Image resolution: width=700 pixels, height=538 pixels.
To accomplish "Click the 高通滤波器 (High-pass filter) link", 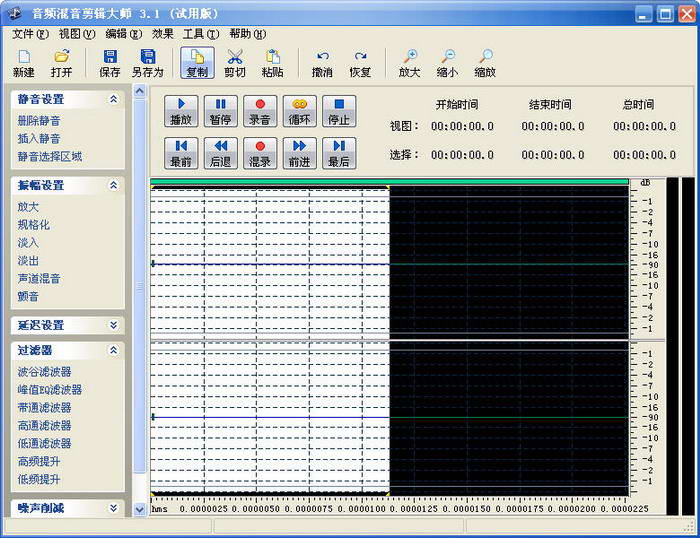I will (x=44, y=426).
